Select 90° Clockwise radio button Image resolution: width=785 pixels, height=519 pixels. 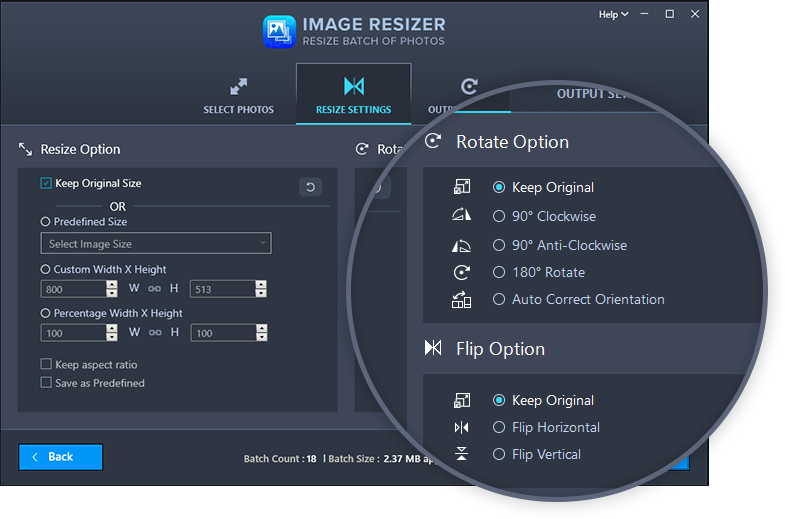(x=499, y=216)
